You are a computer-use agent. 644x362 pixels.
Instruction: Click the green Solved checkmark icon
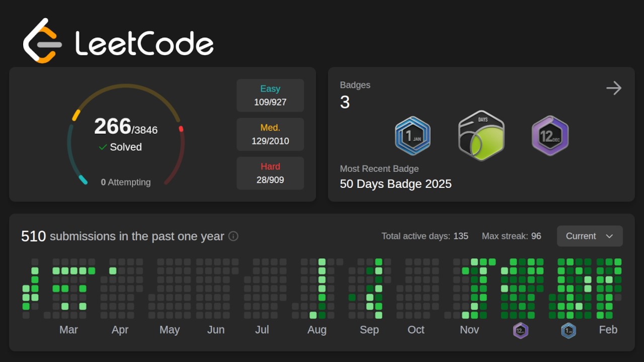coord(103,147)
